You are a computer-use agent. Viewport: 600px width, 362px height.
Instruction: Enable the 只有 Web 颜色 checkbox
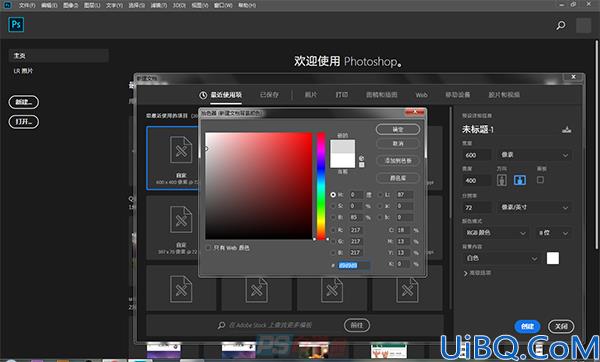(208, 248)
